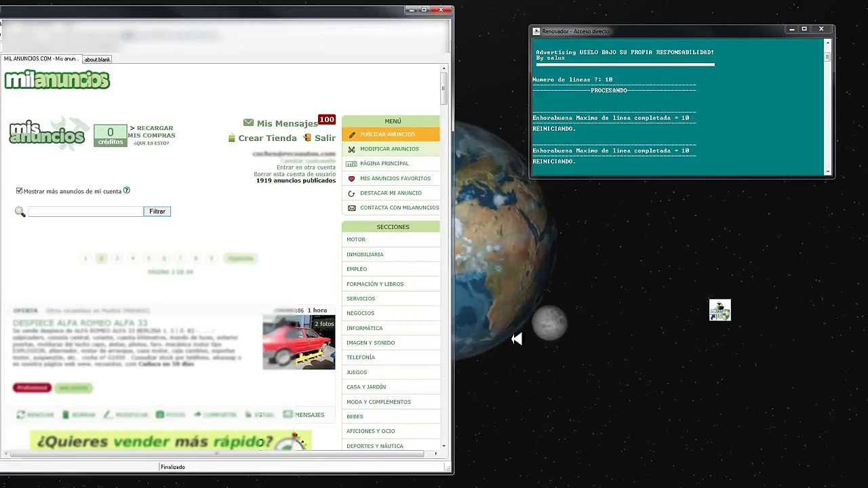
Task: Click the Crear Tienda link
Action: (x=268, y=138)
